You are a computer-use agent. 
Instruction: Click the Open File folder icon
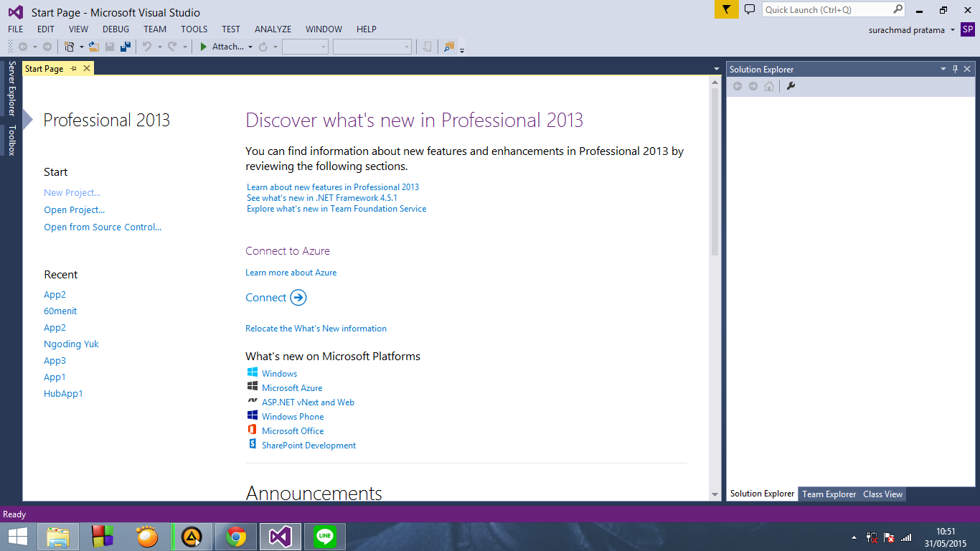(x=93, y=47)
